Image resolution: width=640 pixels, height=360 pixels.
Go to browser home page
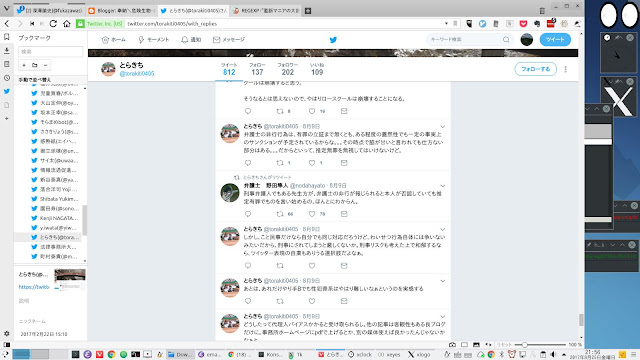tap(67, 24)
